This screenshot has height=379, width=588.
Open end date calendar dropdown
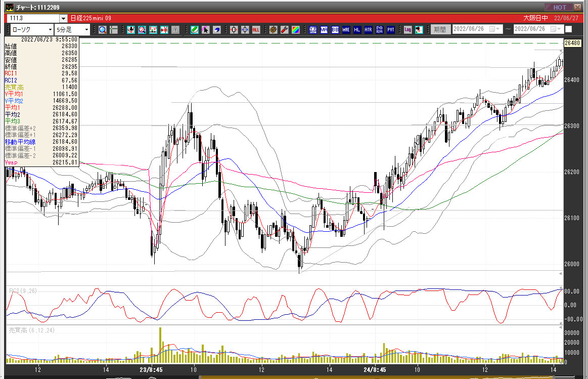[x=556, y=29]
